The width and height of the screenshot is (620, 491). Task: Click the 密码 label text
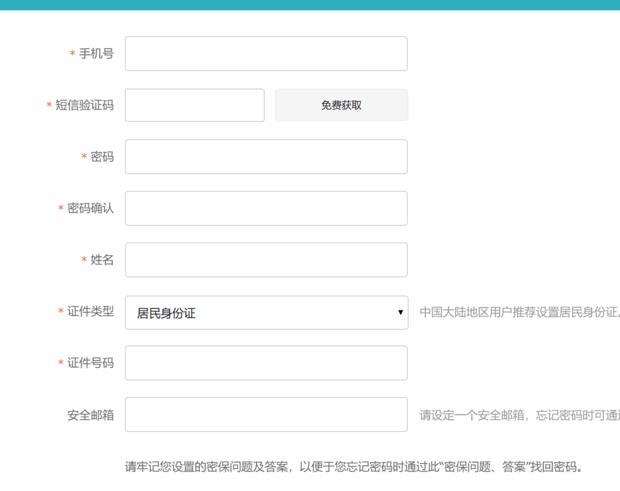102,157
